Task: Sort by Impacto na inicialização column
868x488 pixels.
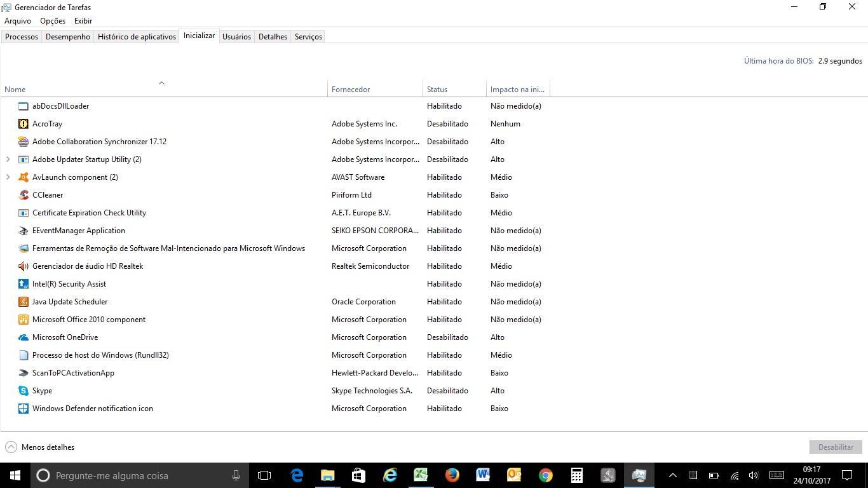Action: click(x=518, y=88)
